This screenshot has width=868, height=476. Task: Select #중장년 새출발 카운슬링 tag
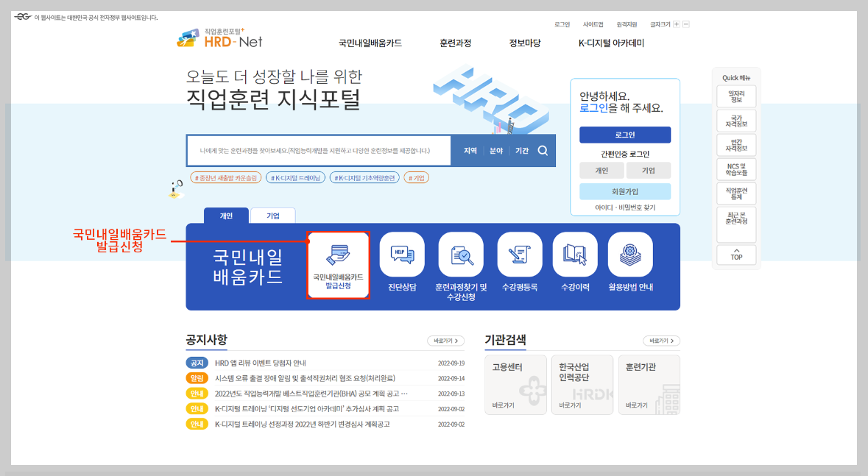[x=226, y=177]
